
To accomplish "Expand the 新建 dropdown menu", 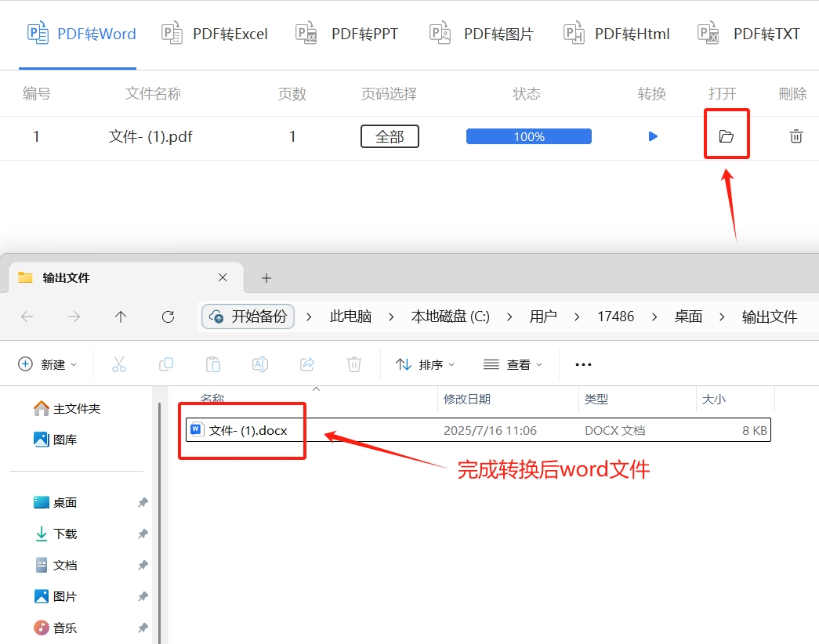I will point(49,364).
